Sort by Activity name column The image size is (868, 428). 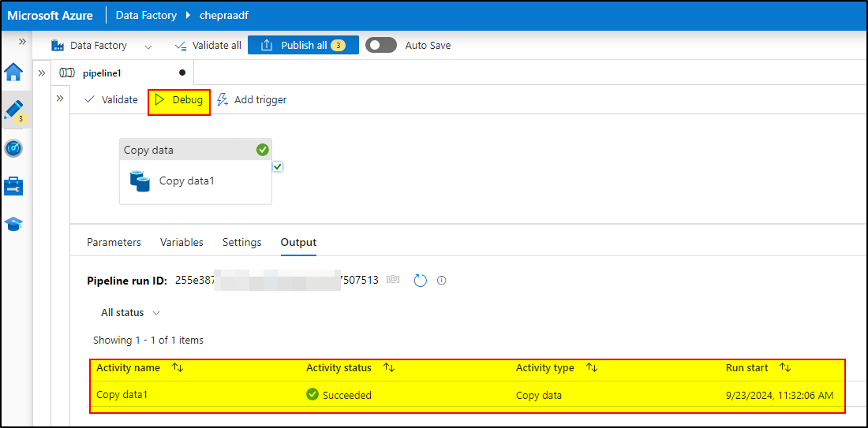(x=177, y=368)
